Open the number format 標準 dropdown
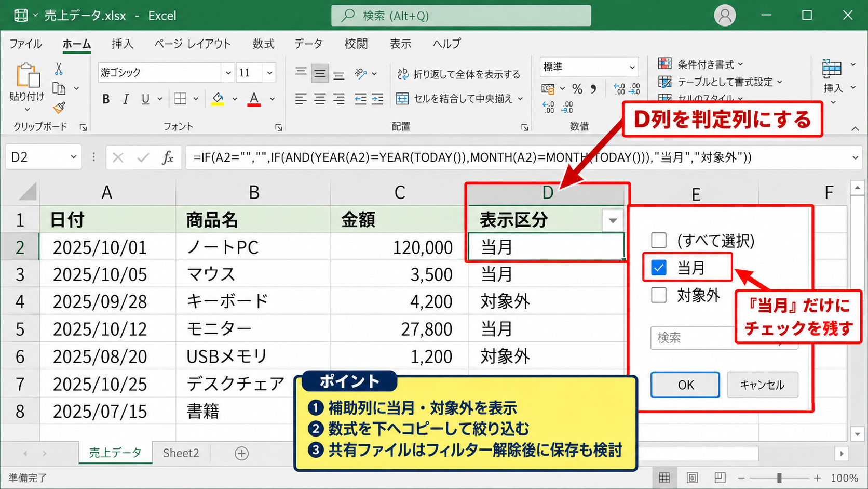868x489 pixels. tap(632, 67)
